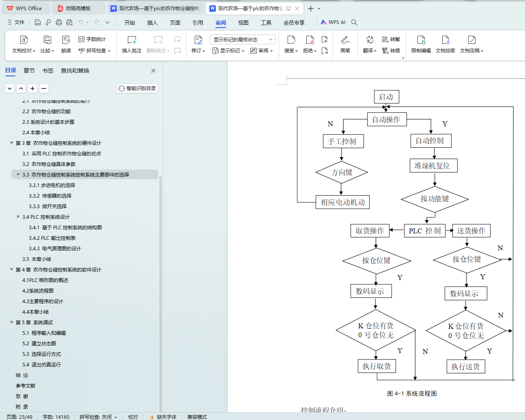Collapse the 3.3 section tree node
The image size is (525, 420).
pos(18,174)
